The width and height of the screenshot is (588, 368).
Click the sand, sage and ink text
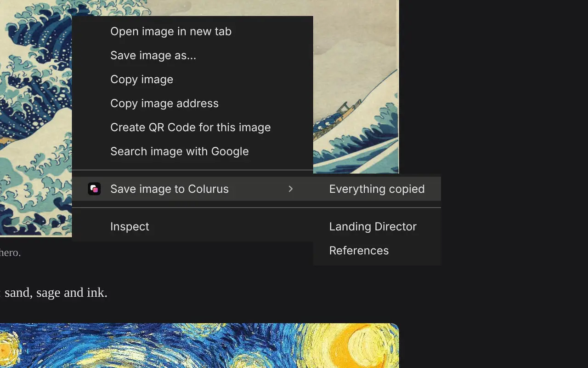pos(56,293)
